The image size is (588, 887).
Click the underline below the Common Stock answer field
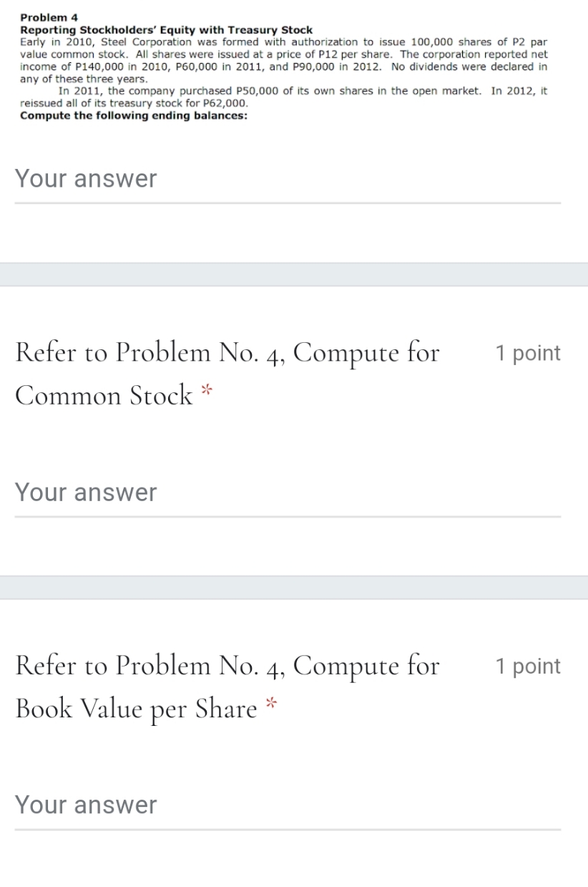[x=286, y=517]
